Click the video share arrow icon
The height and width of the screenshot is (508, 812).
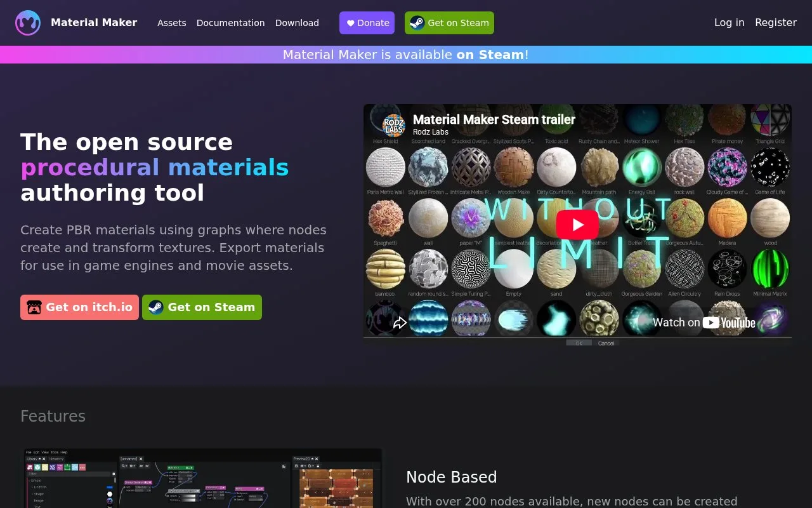(x=400, y=323)
